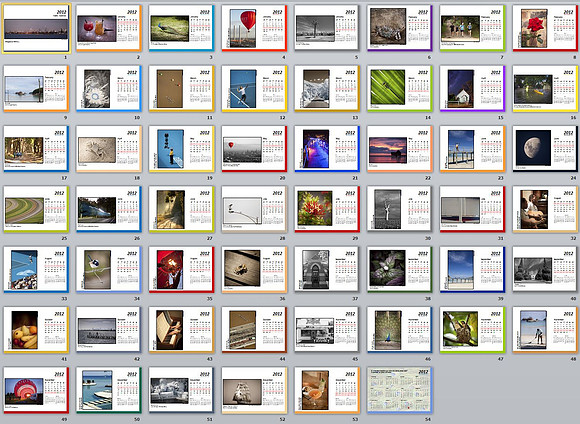
Task: Select slide 19 person in yellow on blue
Action: click(182, 149)
